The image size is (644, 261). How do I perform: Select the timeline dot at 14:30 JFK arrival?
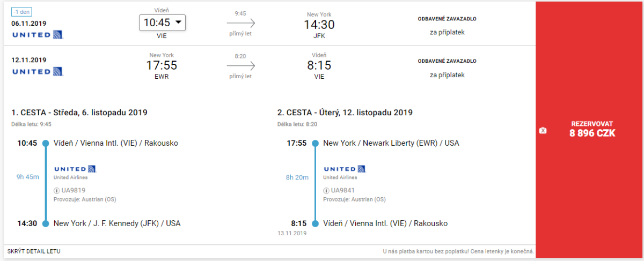click(x=46, y=223)
